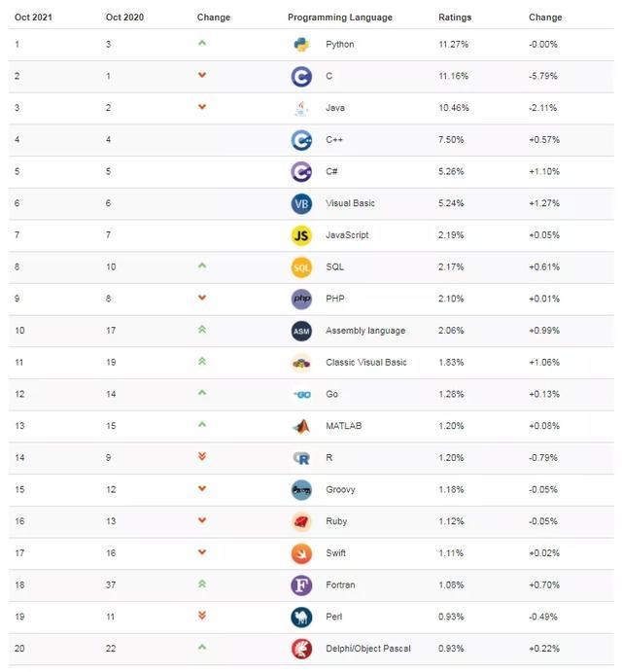Screen dimensions: 622x672
Task: Click the Oct 2021 column header
Action: point(34,18)
